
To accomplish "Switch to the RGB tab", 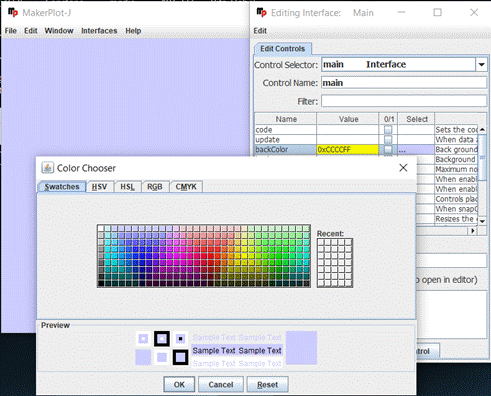I will 155,187.
